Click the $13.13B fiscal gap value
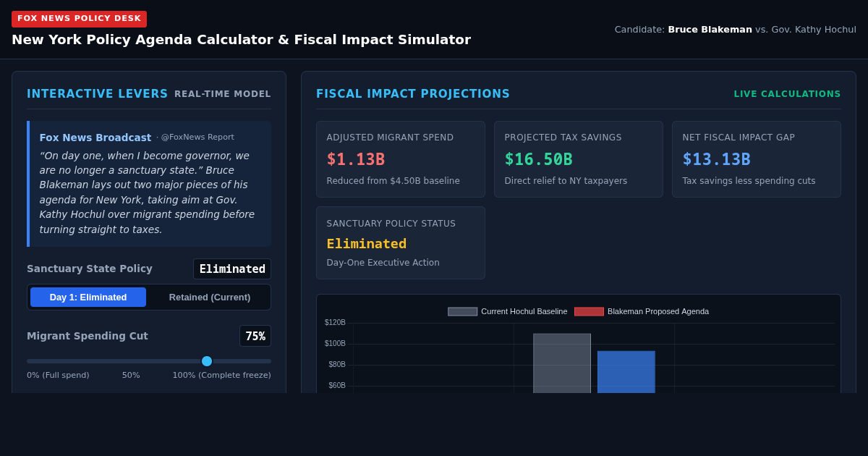 point(717,159)
